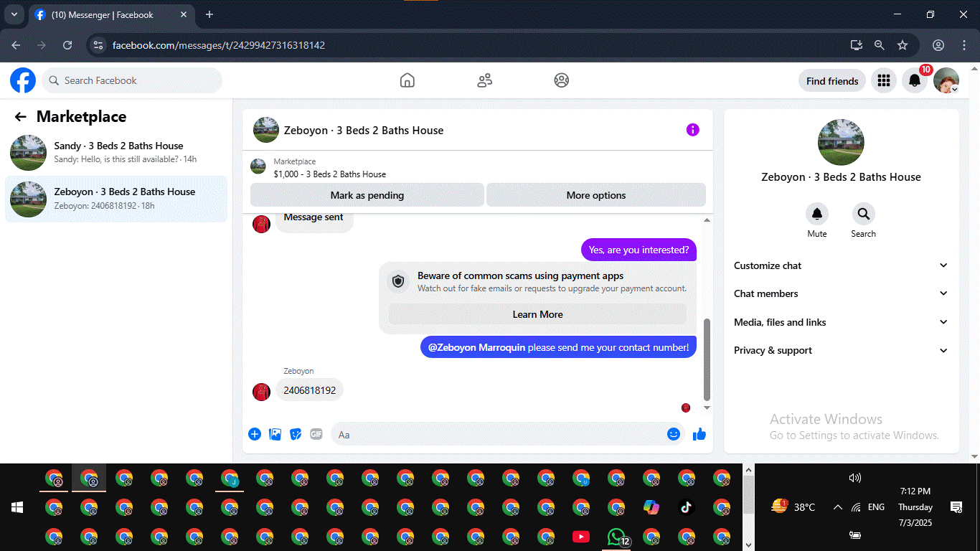This screenshot has height=551, width=980.
Task: Open a new browser tab
Action: pyautogui.click(x=209, y=14)
